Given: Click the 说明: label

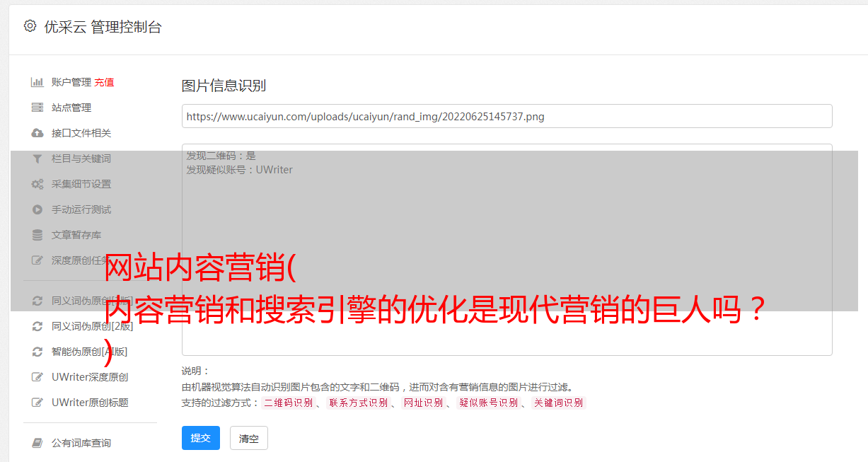Looking at the screenshot, I should [x=196, y=371].
